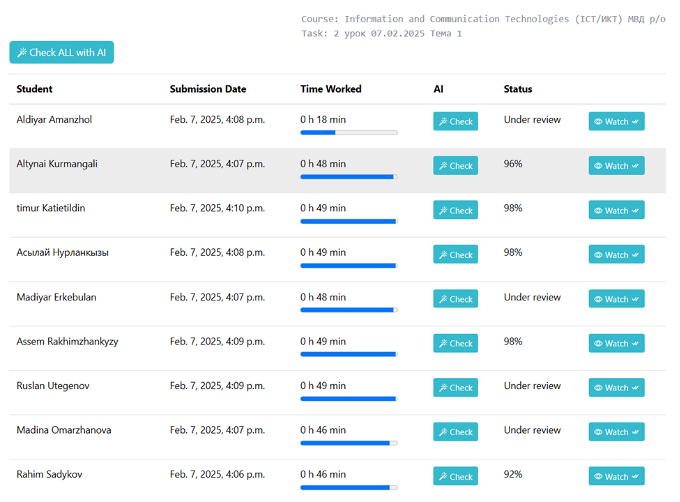Viewport: 680px width, 502px height.
Task: Click Check ALL with AI button
Action: click(x=62, y=52)
